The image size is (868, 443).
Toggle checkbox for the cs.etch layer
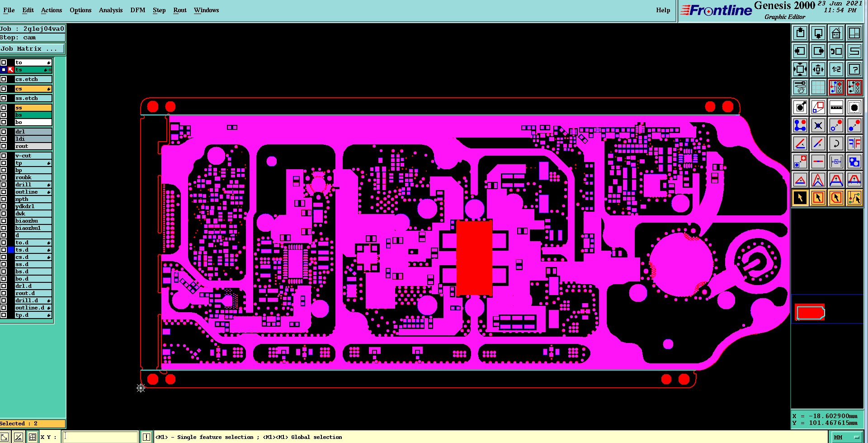coord(4,79)
